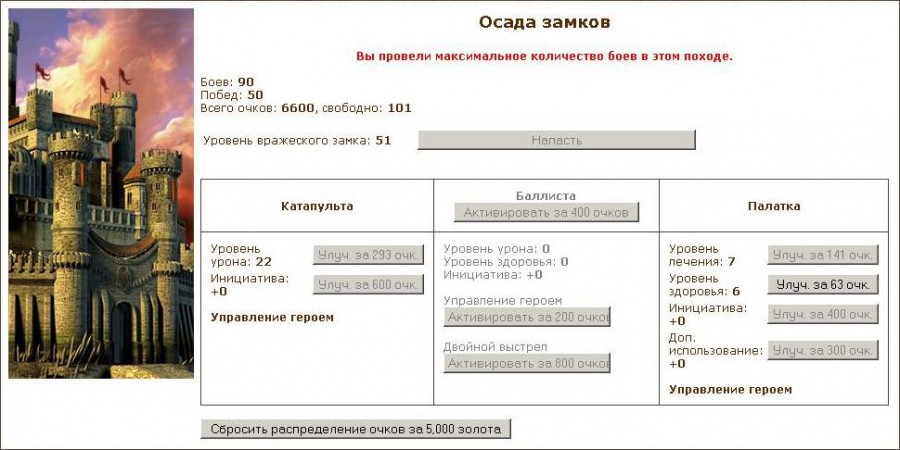Upgrade tent health level for 63 points
The height and width of the screenshot is (450, 900).
(823, 285)
